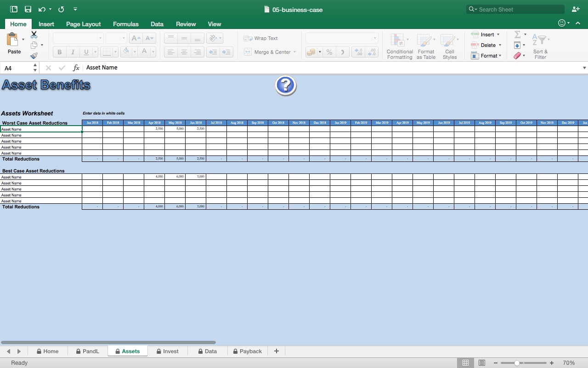Screen dimensions: 588x368
Task: Click the Paste clipboard icon
Action: 13,39
